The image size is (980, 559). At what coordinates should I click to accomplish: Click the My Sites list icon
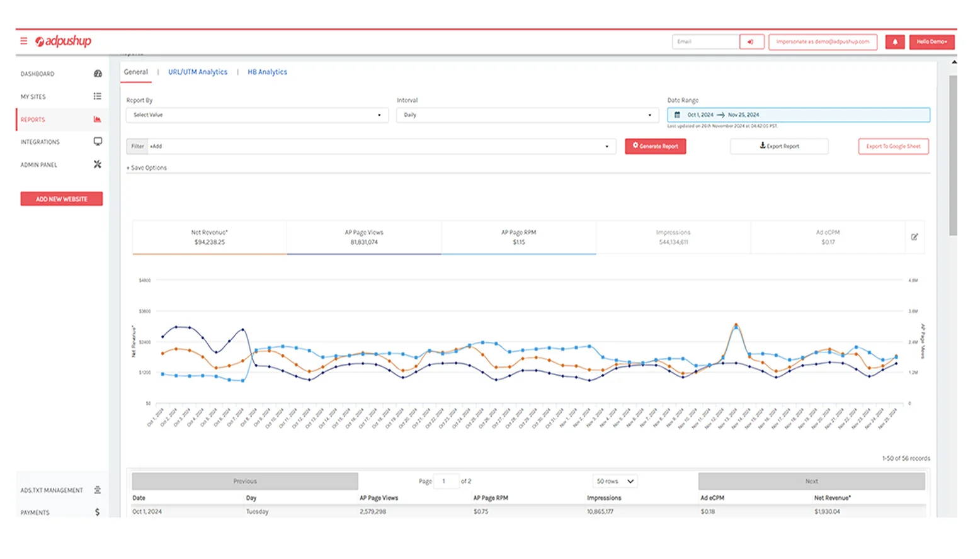pos(98,96)
